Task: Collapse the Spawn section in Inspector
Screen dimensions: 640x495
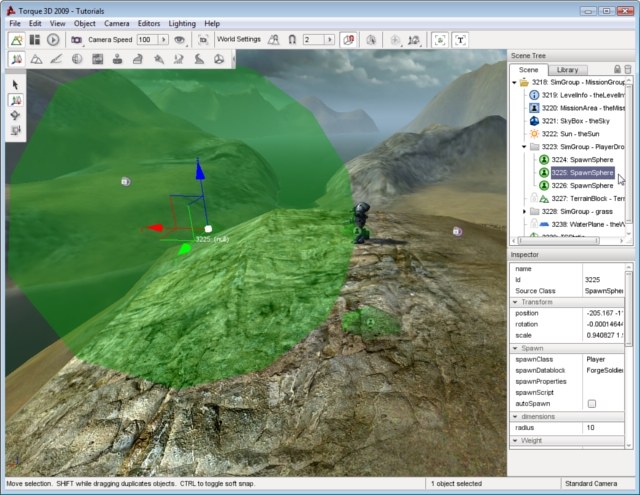Action: [515, 348]
